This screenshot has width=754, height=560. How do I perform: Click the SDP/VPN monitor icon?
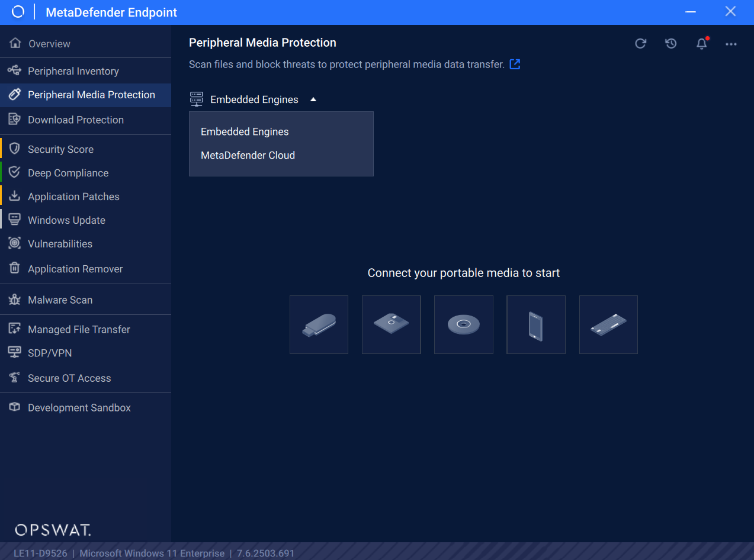[x=15, y=352]
